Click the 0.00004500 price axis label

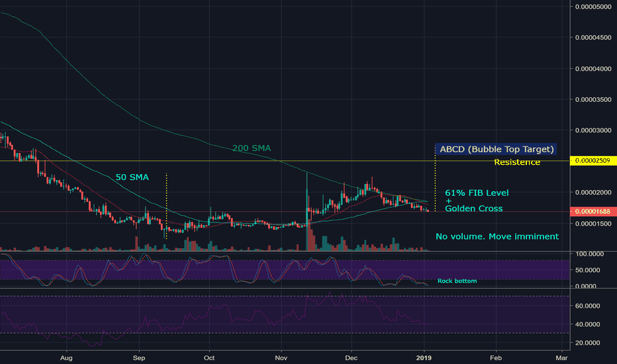593,37
